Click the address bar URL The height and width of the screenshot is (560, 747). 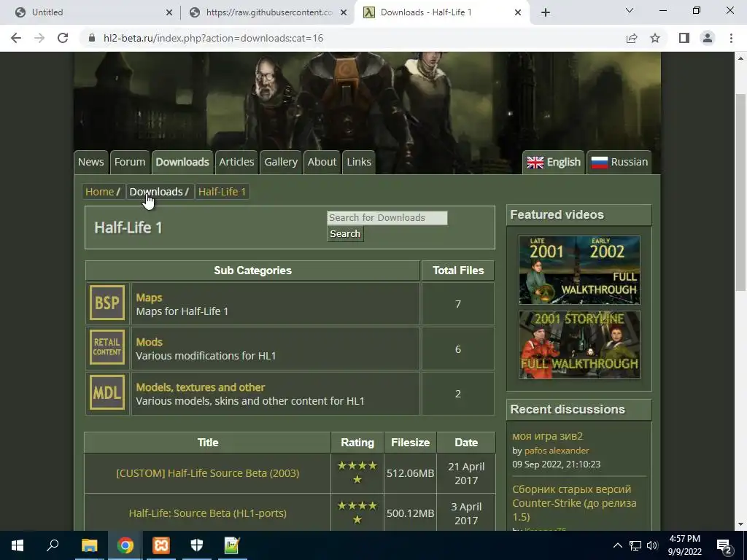pos(214,38)
